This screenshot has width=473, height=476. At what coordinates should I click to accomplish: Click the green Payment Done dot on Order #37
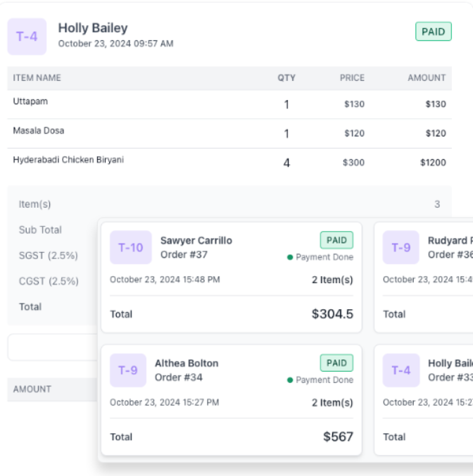point(290,258)
